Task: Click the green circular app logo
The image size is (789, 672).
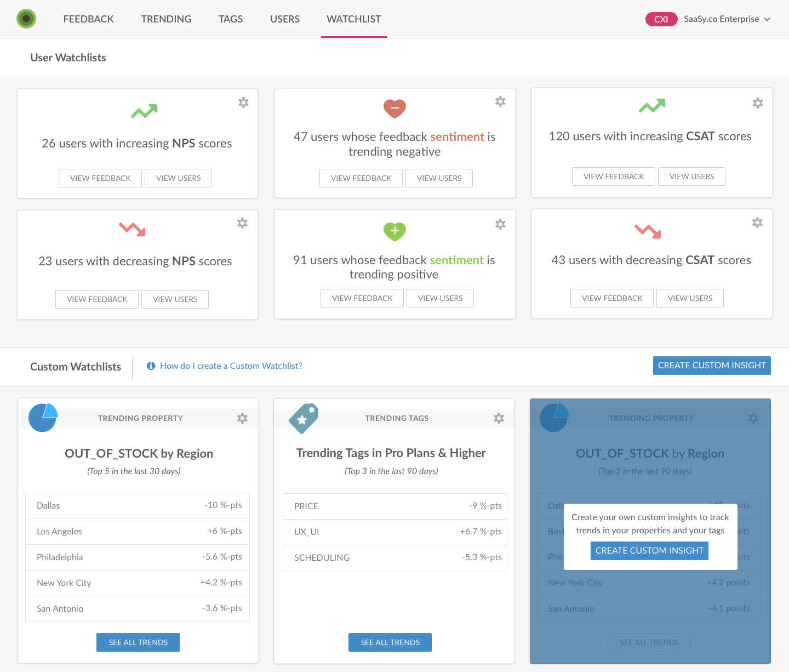Action: (x=26, y=19)
